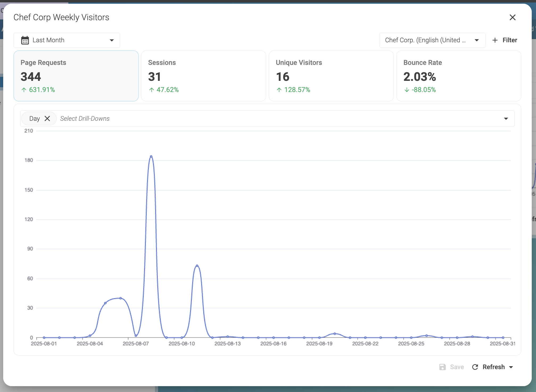Switch to the Sessions metric card

click(x=203, y=76)
